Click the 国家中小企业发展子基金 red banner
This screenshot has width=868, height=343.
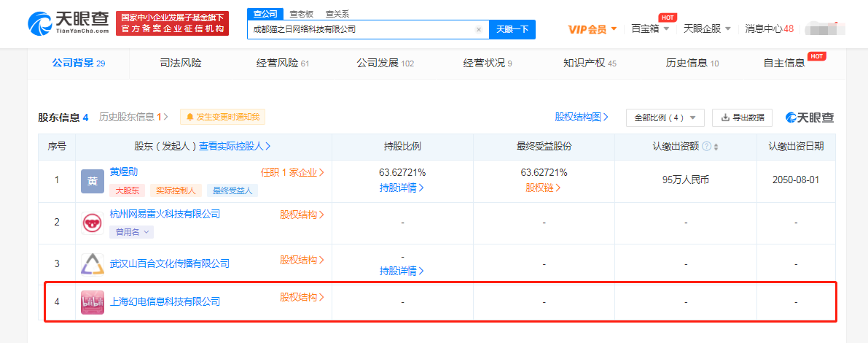172,23
